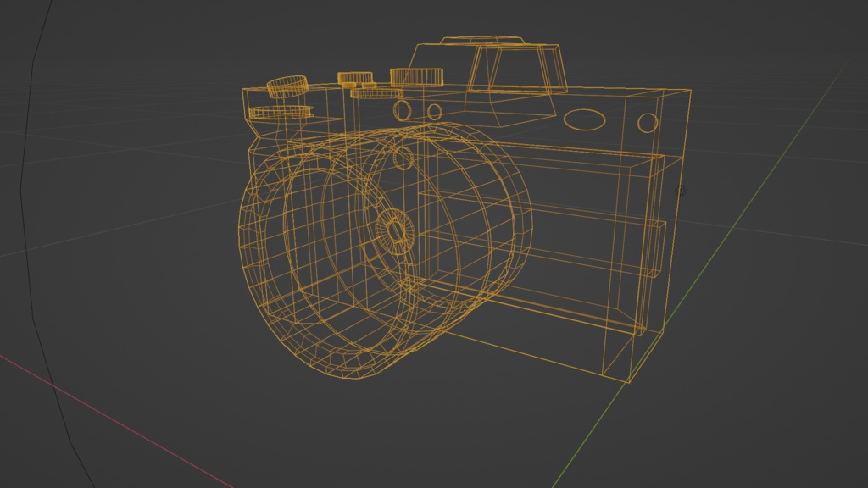Select the point light object beside camera body
Screen dimensions: 868x488
681,191
